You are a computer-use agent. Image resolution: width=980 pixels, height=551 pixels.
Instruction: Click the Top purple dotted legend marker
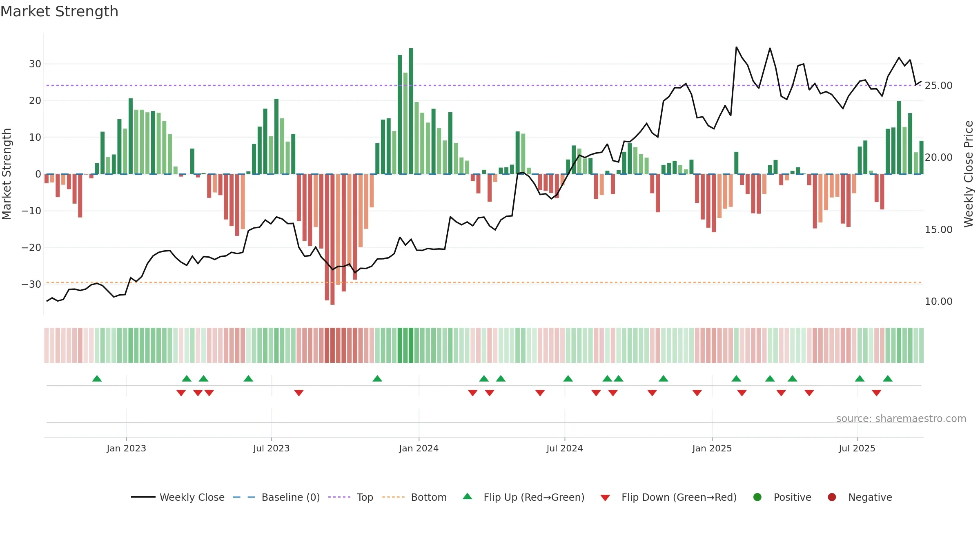coord(339,497)
